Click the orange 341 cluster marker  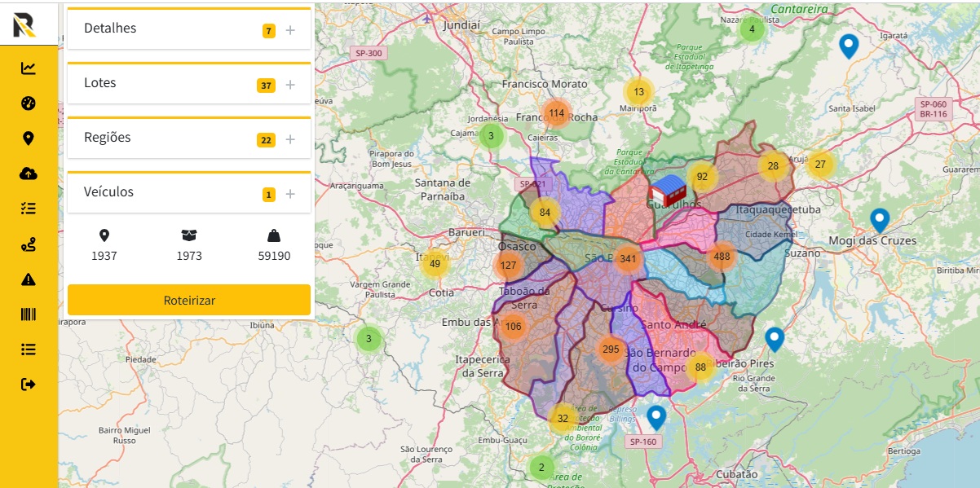coord(628,260)
